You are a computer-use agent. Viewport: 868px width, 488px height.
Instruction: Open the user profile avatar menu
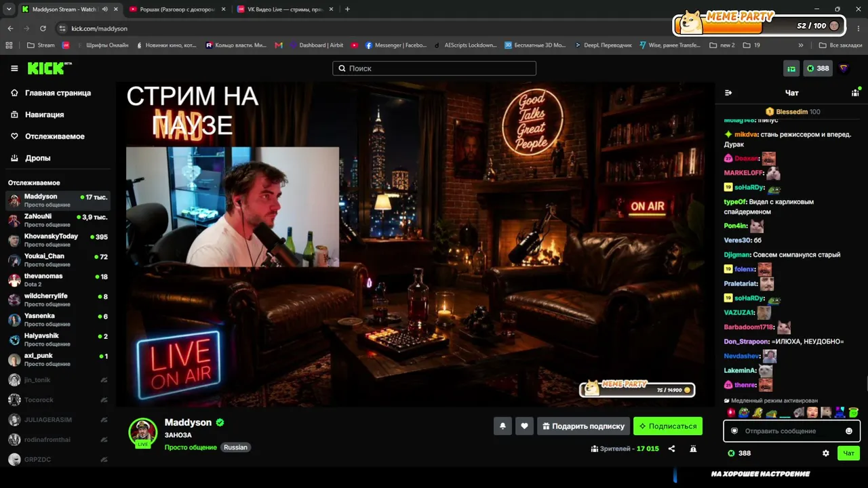[x=844, y=68]
